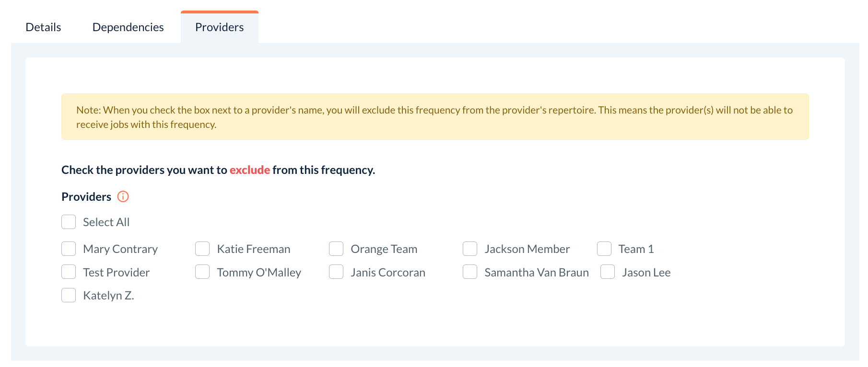This screenshot has height=367, width=868.
Task: Click the Providers info icon
Action: pyautogui.click(x=123, y=196)
